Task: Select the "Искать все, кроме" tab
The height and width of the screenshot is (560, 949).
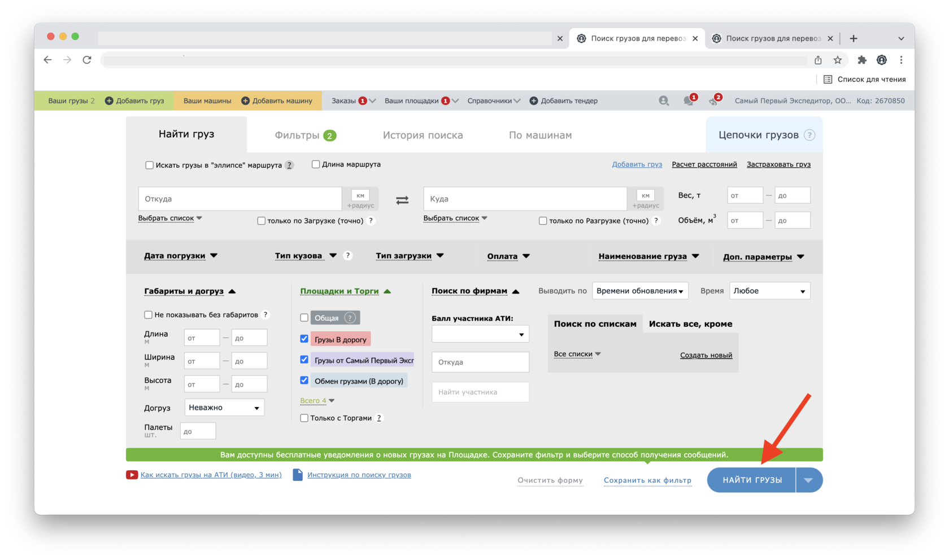Action: (690, 324)
